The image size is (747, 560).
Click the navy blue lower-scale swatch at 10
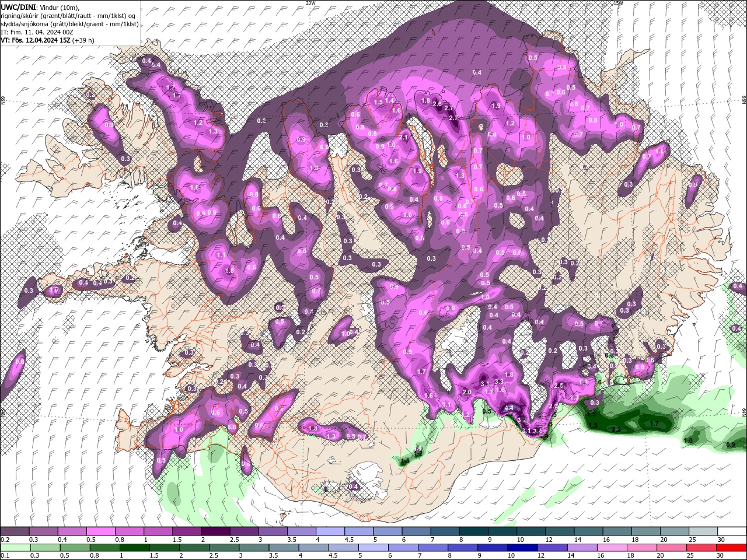(x=521, y=547)
